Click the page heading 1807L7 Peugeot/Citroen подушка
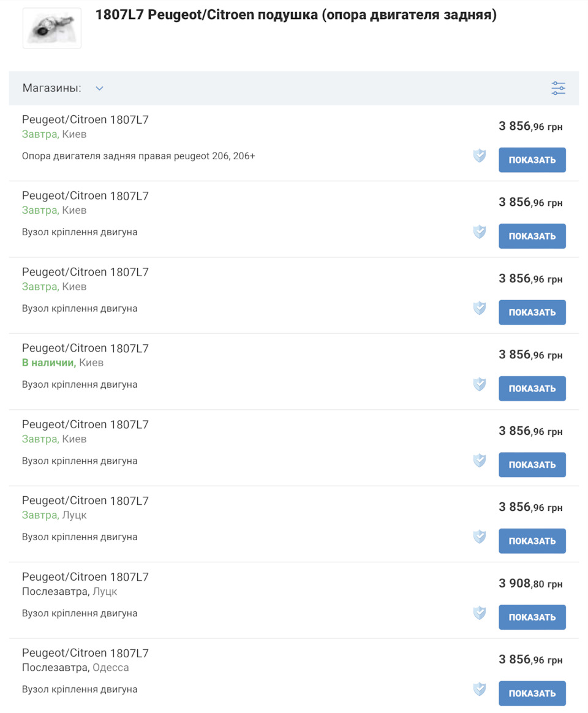 click(x=296, y=15)
